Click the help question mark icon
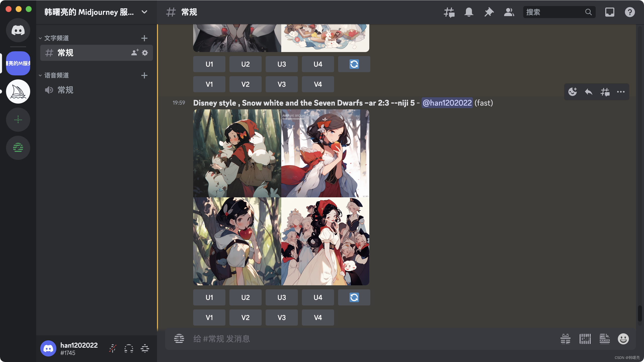 (x=630, y=12)
